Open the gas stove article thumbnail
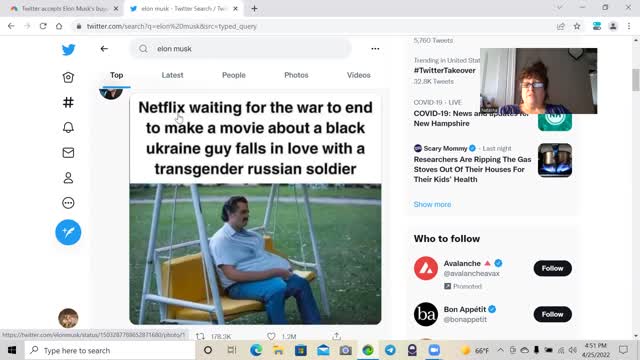The height and width of the screenshot is (360, 640). pos(555,160)
